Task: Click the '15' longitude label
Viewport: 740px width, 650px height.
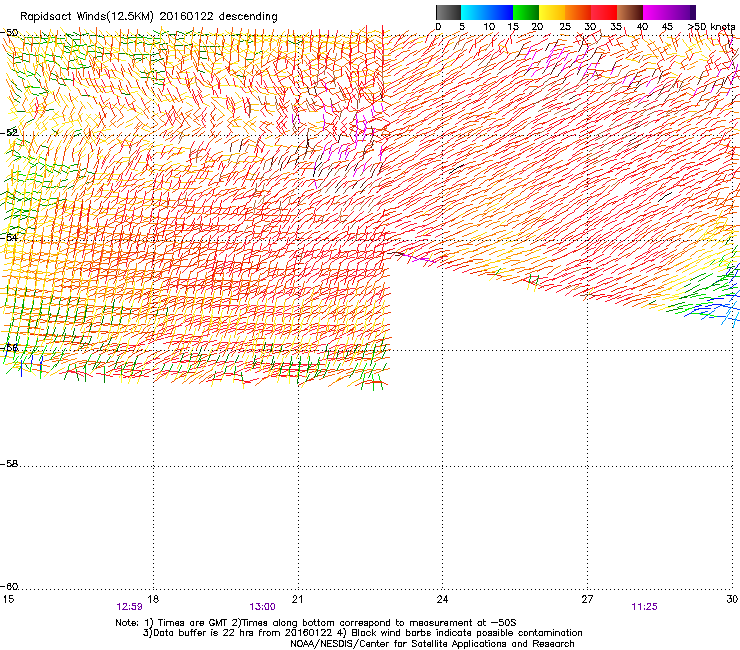Action: tap(8, 599)
